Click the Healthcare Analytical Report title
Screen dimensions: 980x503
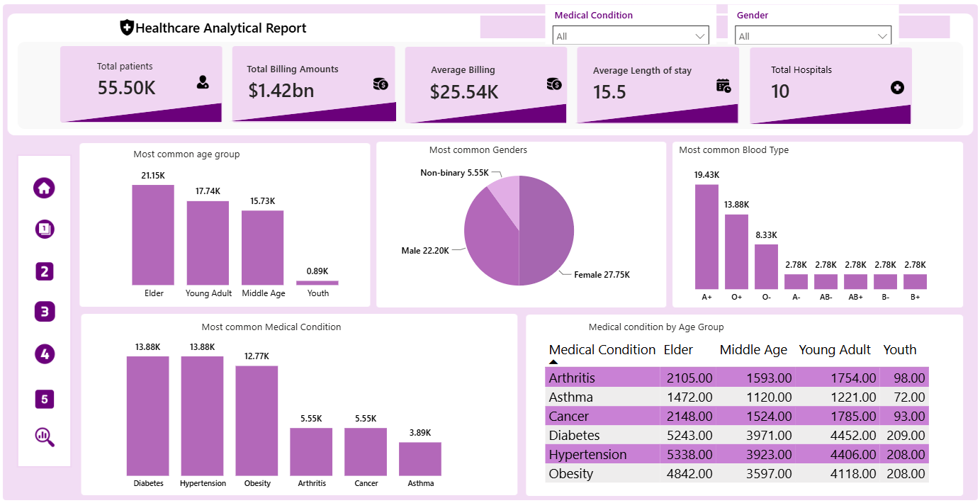pos(221,28)
